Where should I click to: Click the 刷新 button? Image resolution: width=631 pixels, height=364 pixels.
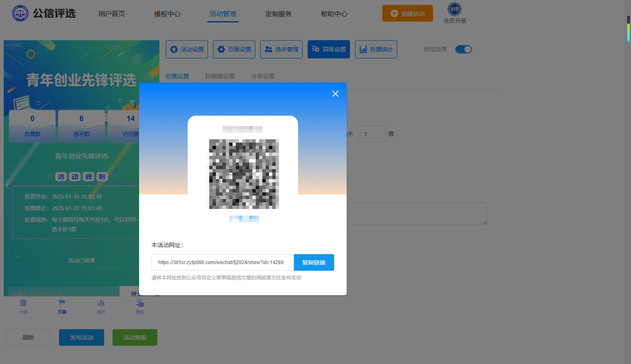click(x=28, y=337)
